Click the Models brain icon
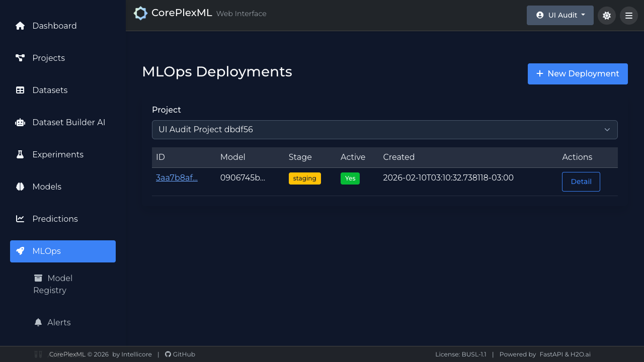 click(x=20, y=187)
